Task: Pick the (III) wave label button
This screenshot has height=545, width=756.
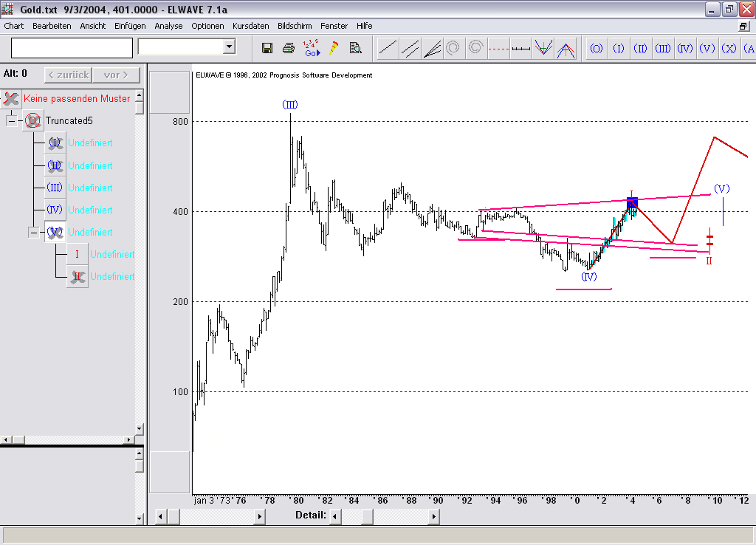Action: (x=663, y=49)
